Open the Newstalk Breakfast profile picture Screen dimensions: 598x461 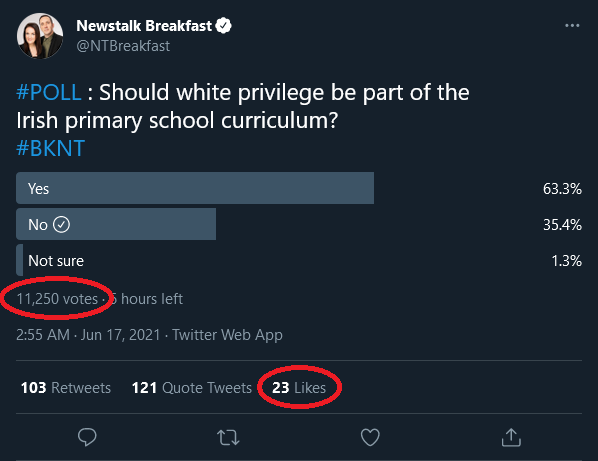[x=40, y=35]
